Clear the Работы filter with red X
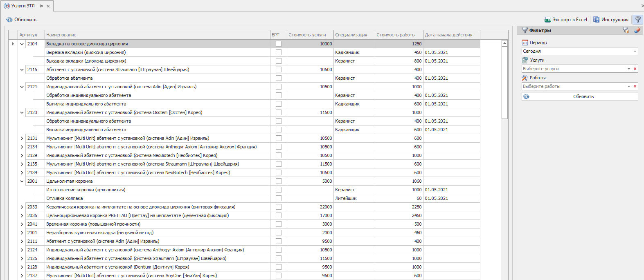Screen dimensions: 644x280 pyautogui.click(x=635, y=86)
